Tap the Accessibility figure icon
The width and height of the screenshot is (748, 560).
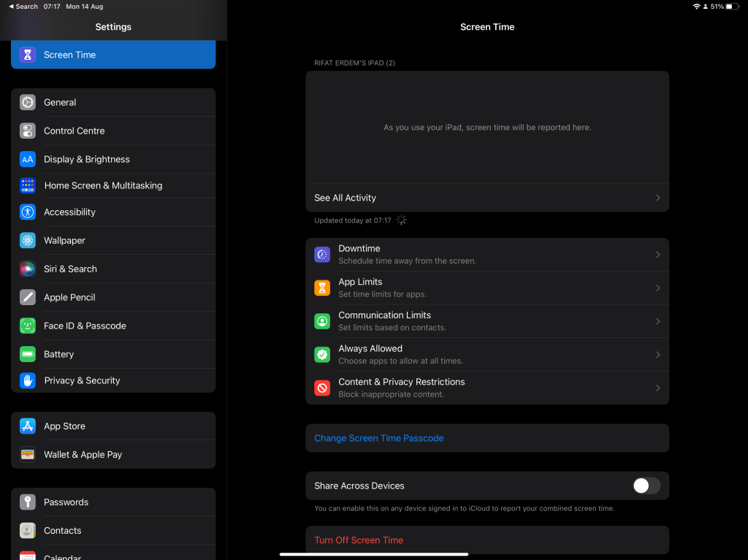pyautogui.click(x=28, y=212)
